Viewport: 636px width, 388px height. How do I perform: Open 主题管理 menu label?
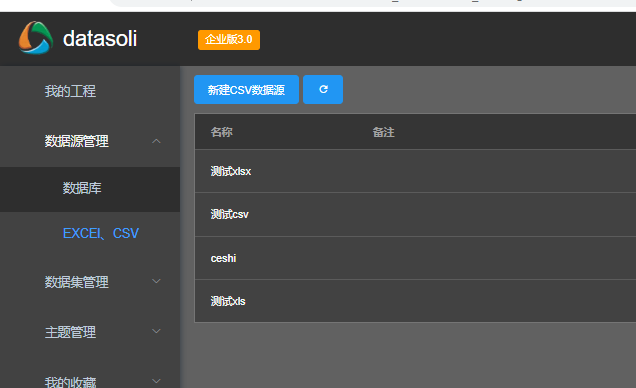point(70,332)
